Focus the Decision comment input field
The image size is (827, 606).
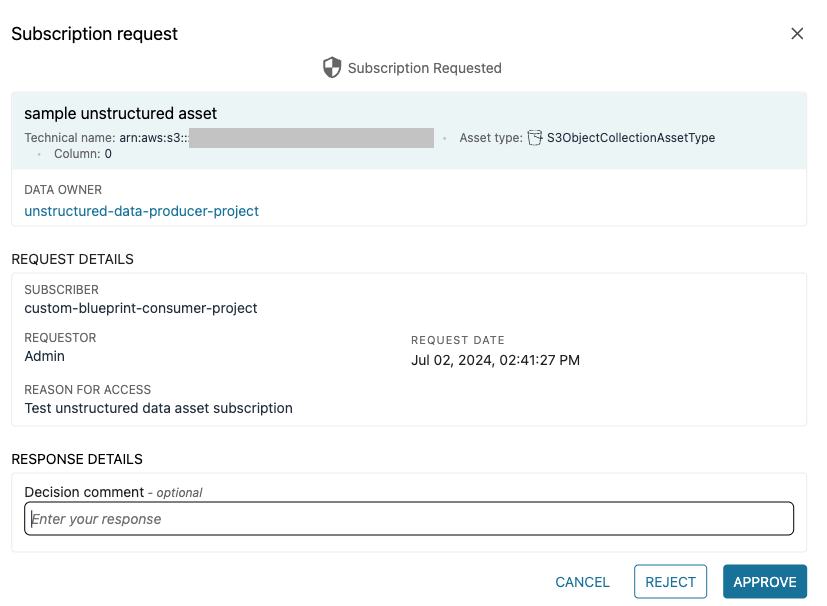[409, 519]
